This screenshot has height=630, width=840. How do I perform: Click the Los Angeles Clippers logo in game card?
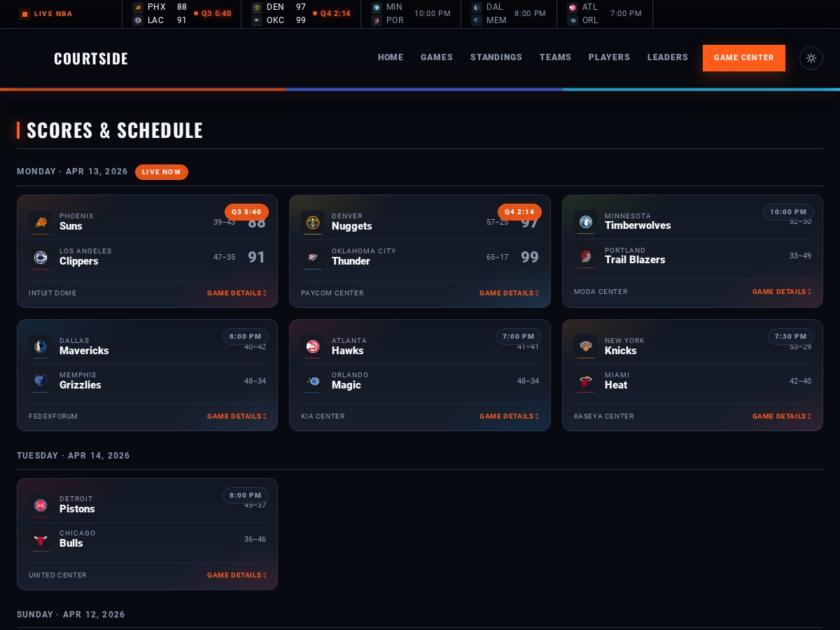[x=41, y=257]
